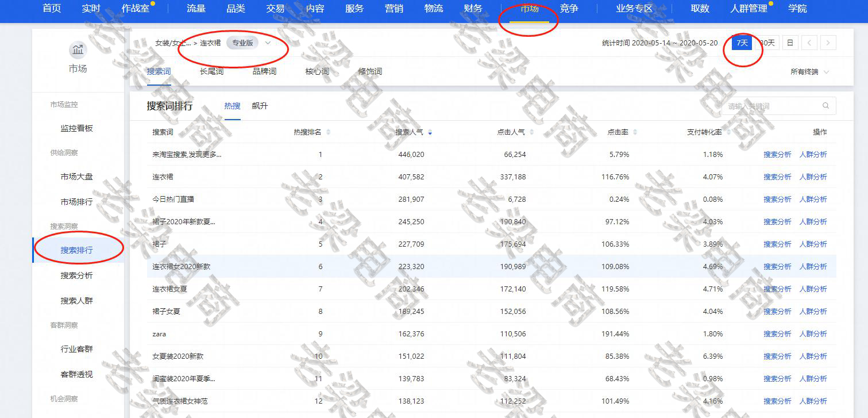868x418 pixels.
Task: Switch to the 长尾词 tab
Action: tap(211, 72)
